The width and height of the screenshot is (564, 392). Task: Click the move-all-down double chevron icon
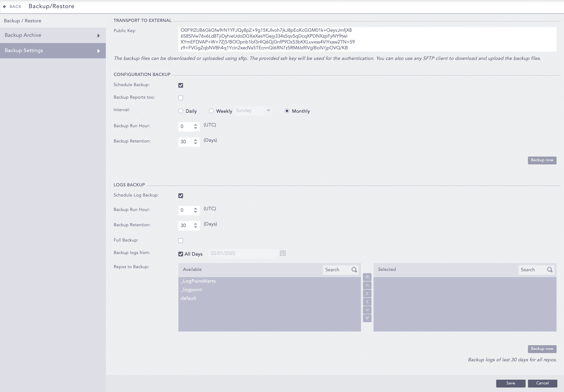pyautogui.click(x=367, y=318)
